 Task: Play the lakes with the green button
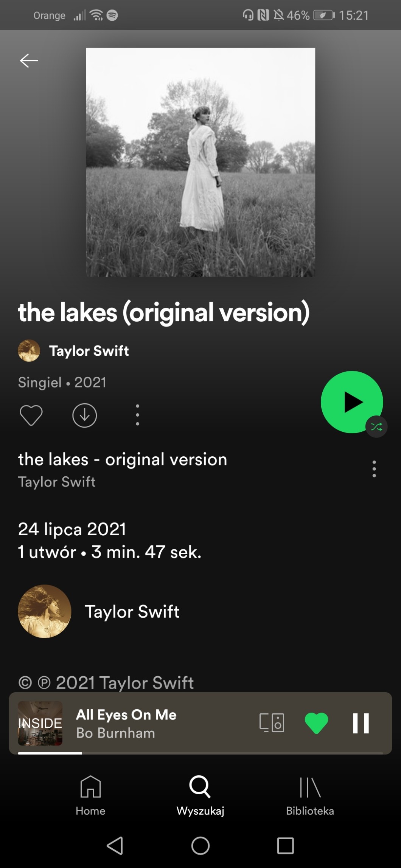[x=351, y=401]
